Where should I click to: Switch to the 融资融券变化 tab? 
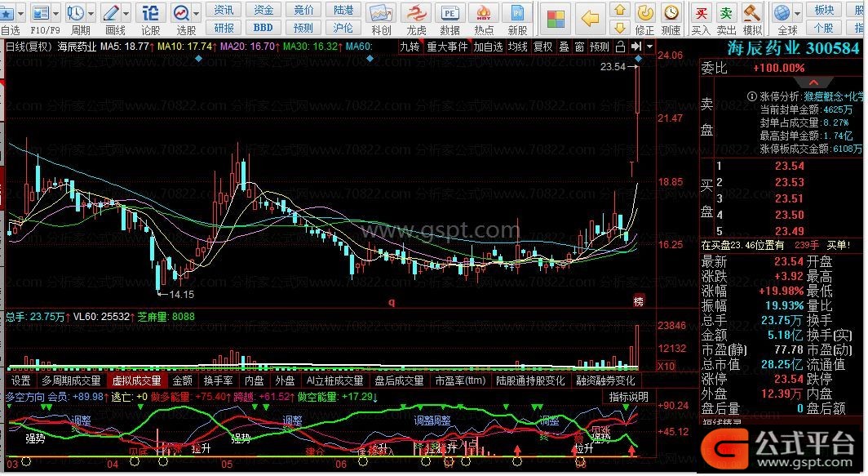[605, 380]
